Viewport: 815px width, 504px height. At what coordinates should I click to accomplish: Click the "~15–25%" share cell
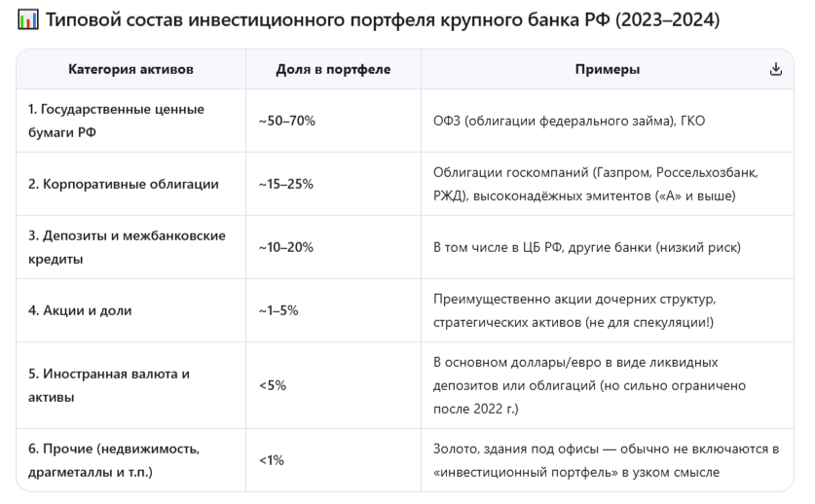(x=286, y=184)
